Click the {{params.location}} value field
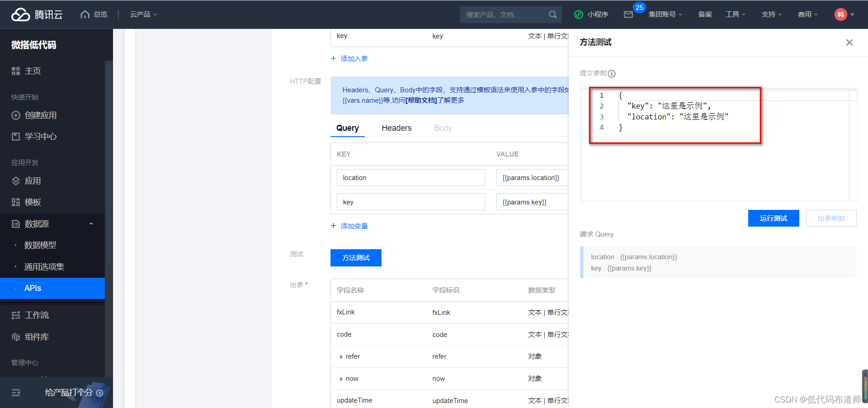Image resolution: width=868 pixels, height=408 pixels. (533, 178)
